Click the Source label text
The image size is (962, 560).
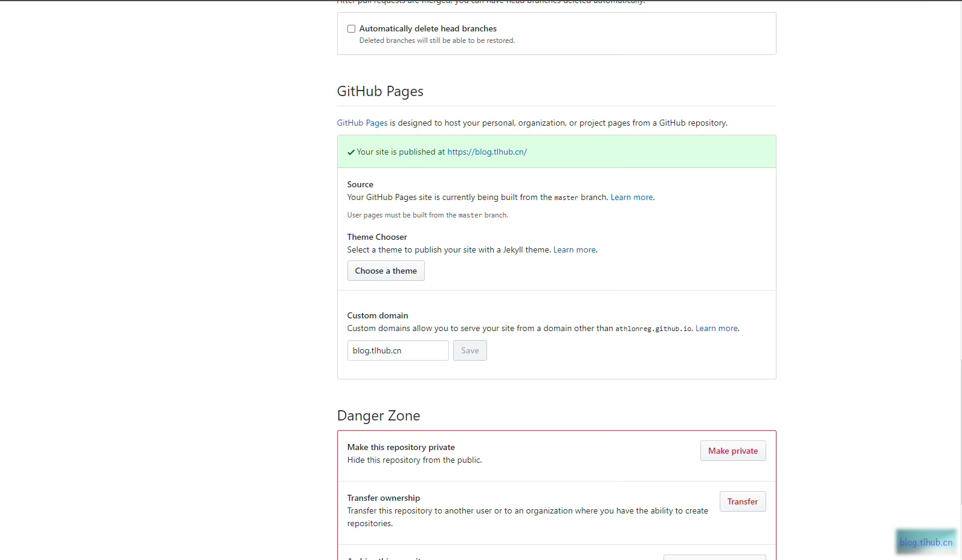pos(360,184)
